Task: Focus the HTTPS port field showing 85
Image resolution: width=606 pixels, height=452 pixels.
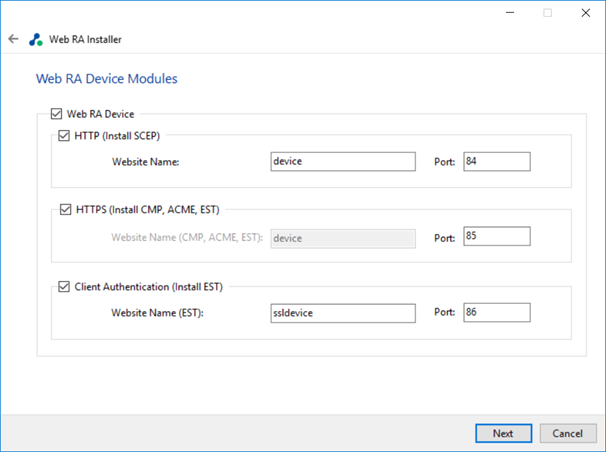Action: pyautogui.click(x=497, y=236)
